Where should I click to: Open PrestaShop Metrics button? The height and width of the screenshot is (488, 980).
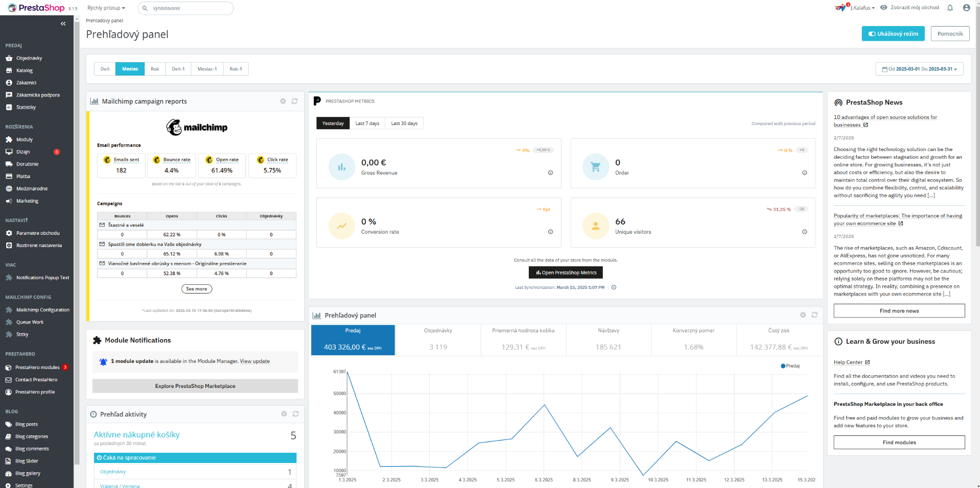click(566, 273)
